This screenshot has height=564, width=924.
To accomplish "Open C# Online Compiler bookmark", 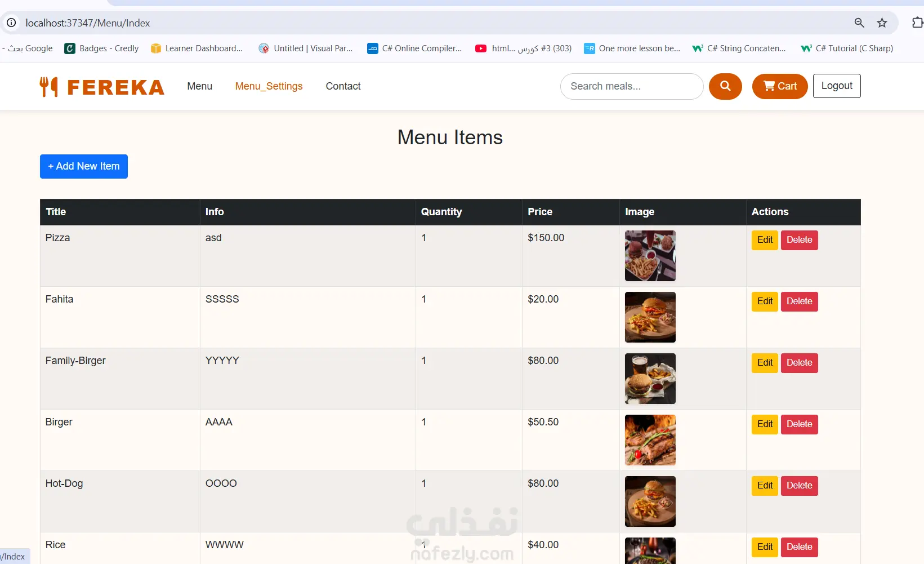I will click(414, 48).
